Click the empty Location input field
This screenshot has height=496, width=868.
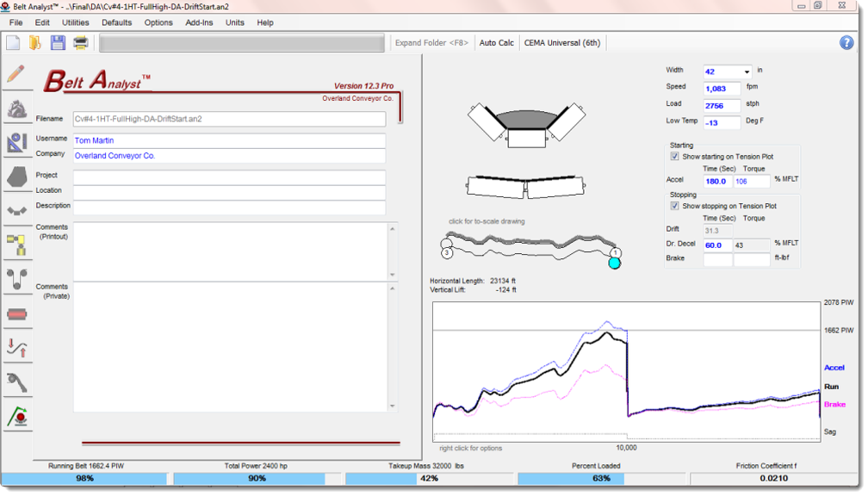[229, 193]
